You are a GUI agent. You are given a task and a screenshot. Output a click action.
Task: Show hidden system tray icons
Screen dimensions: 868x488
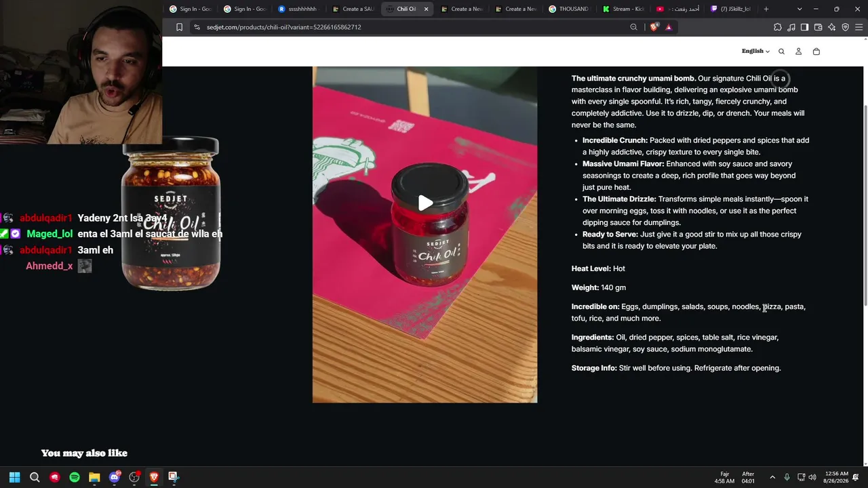[772, 477]
